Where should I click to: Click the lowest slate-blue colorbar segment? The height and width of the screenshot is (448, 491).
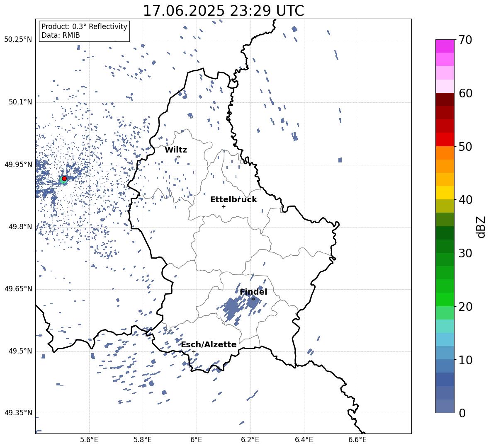click(445, 406)
